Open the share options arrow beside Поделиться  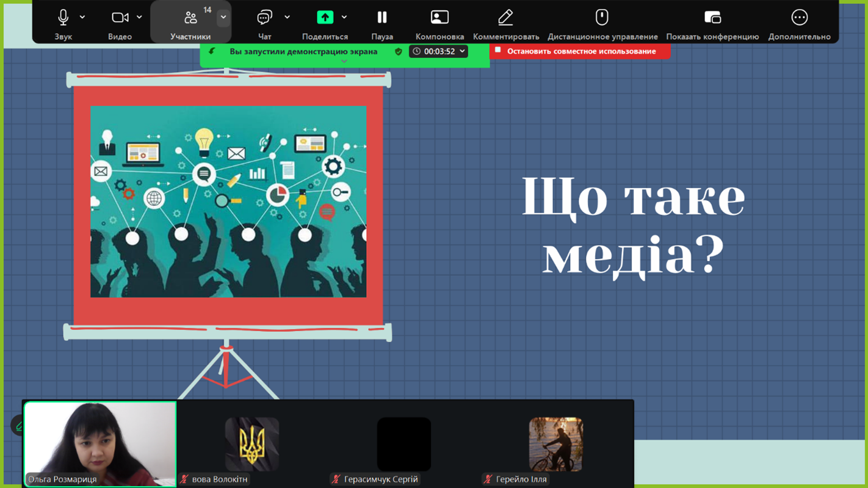(344, 18)
